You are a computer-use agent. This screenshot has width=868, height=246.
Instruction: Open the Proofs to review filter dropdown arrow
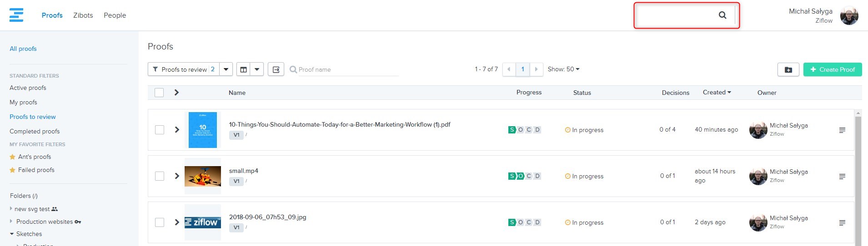(x=226, y=69)
